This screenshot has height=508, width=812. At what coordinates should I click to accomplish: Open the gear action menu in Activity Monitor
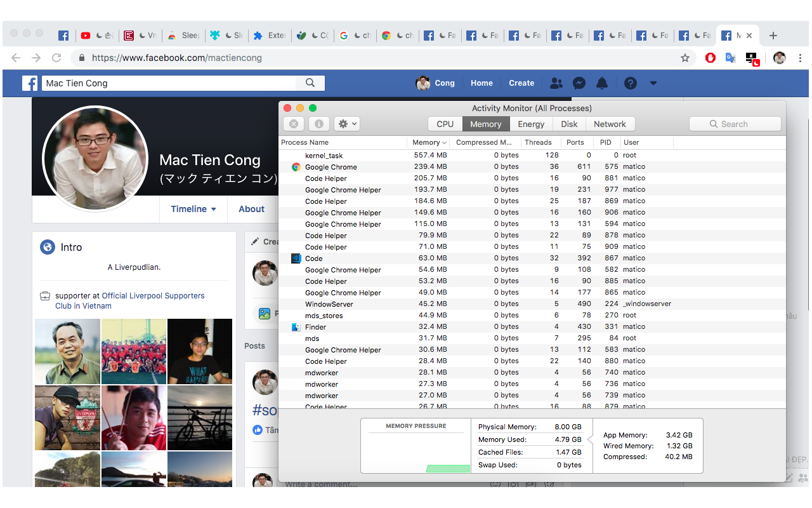click(x=347, y=124)
